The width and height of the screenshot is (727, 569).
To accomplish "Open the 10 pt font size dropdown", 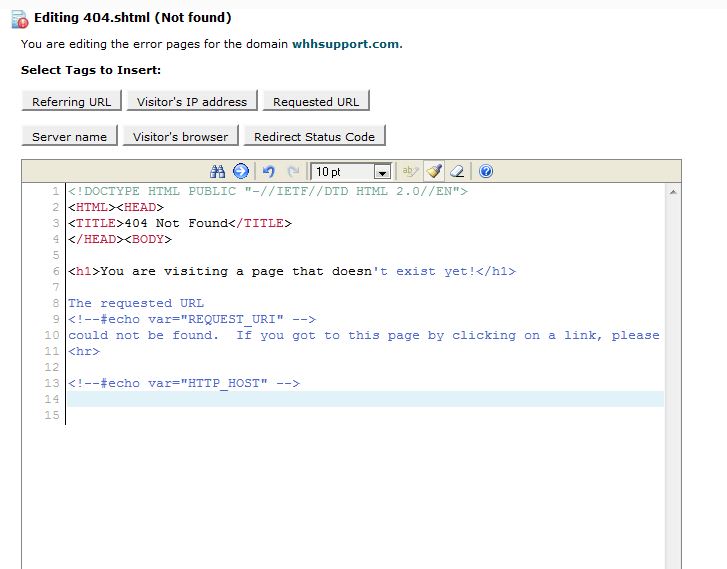I will coord(381,172).
